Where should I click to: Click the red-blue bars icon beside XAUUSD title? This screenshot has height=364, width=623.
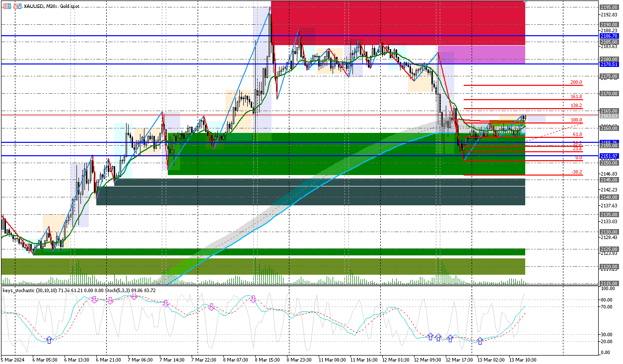(17, 6)
